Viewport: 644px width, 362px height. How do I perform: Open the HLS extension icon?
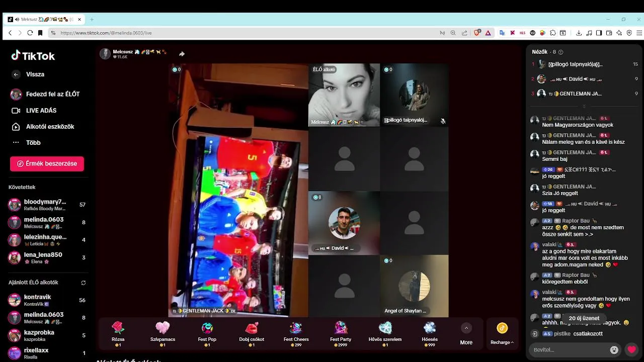(x=523, y=33)
